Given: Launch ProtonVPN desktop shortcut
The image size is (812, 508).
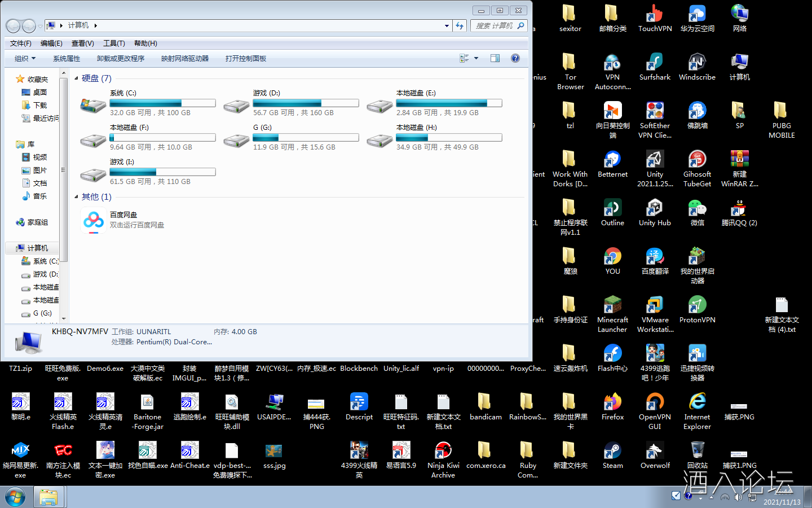Looking at the screenshot, I should (x=697, y=309).
